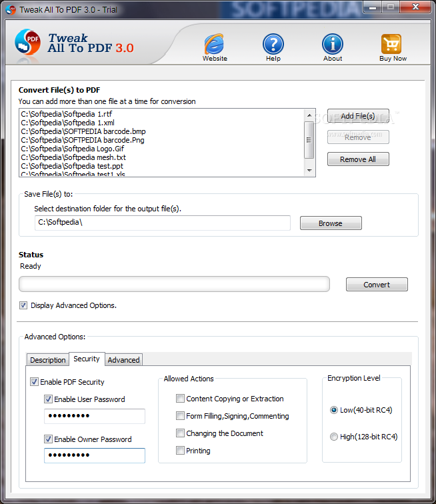Click the file list scrollbar thumb
This screenshot has height=504, width=436.
click(x=309, y=140)
